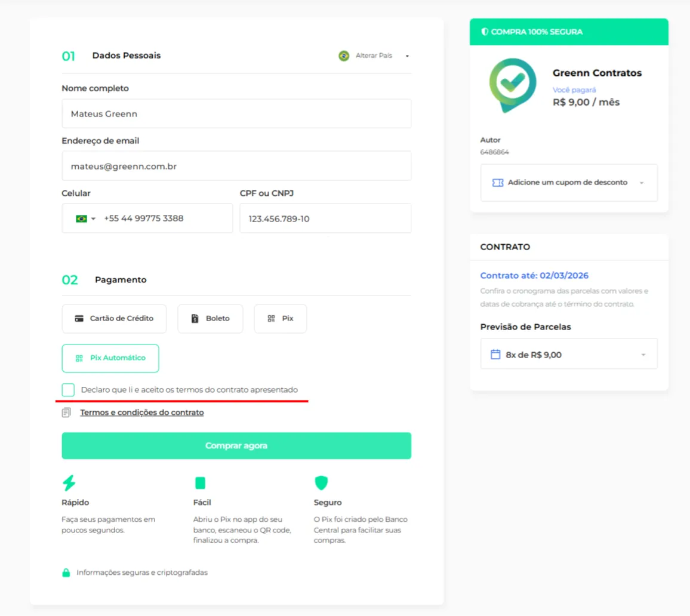Select Cartão de Crédito payment method
Viewport: 690px width, 616px height.
(115, 319)
